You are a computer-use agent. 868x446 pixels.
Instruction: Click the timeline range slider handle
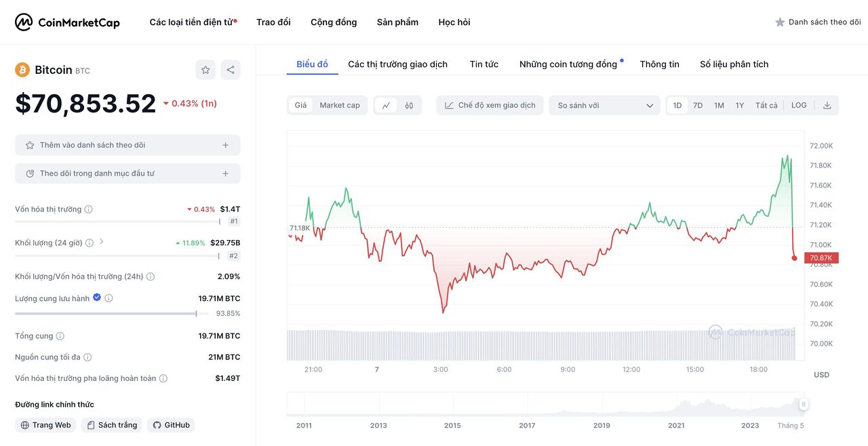point(804,405)
